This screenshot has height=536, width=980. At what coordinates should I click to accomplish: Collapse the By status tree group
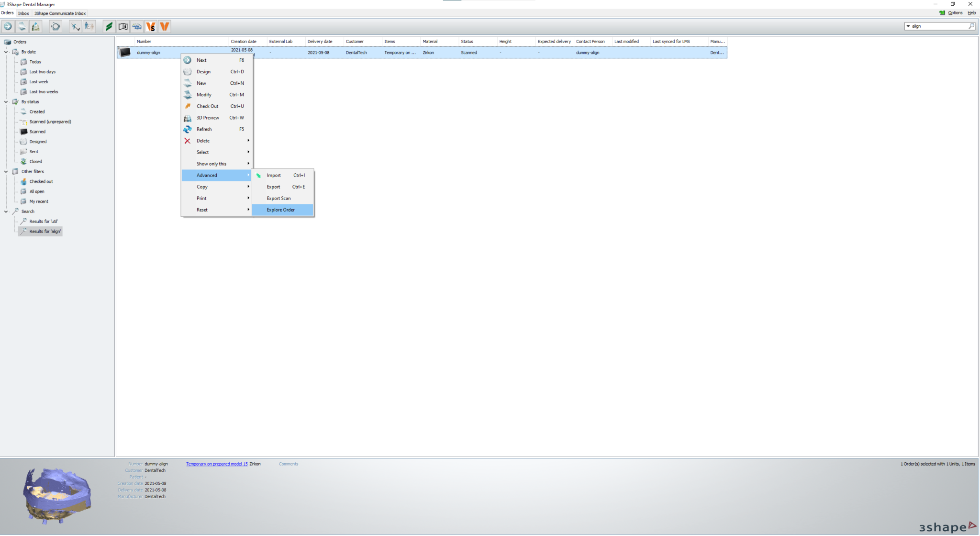pos(6,102)
